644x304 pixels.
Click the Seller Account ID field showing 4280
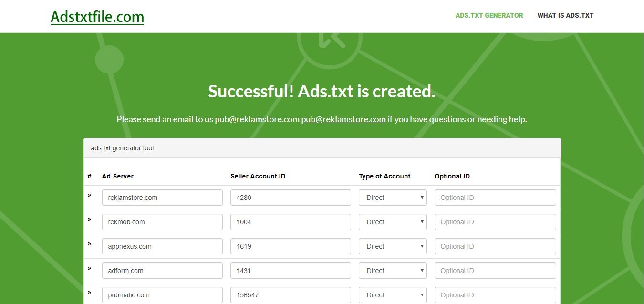coord(290,197)
